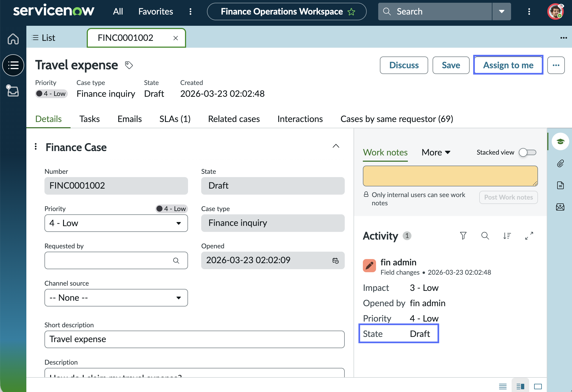Image resolution: width=572 pixels, height=392 pixels.
Task: Filter the Activity stream
Action: [x=463, y=236]
